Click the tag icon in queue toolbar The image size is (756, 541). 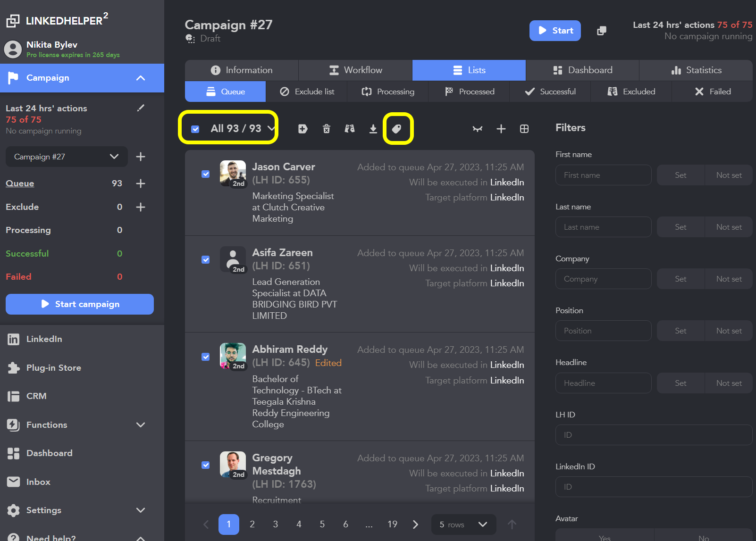396,129
